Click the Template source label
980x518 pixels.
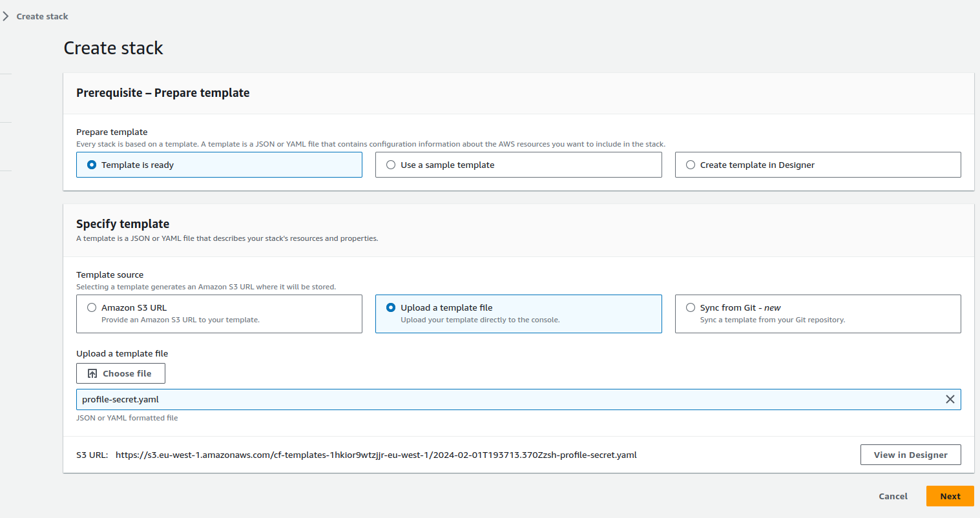click(x=110, y=275)
